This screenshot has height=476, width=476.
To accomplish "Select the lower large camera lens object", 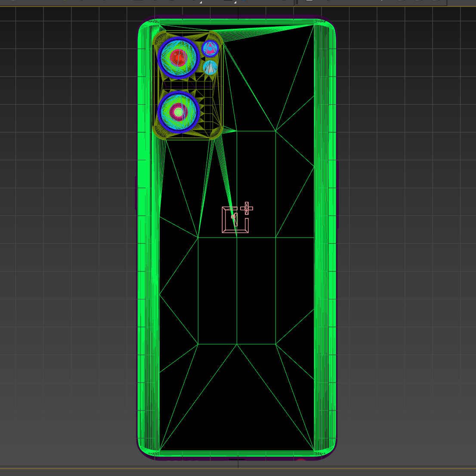I will pyautogui.click(x=179, y=112).
